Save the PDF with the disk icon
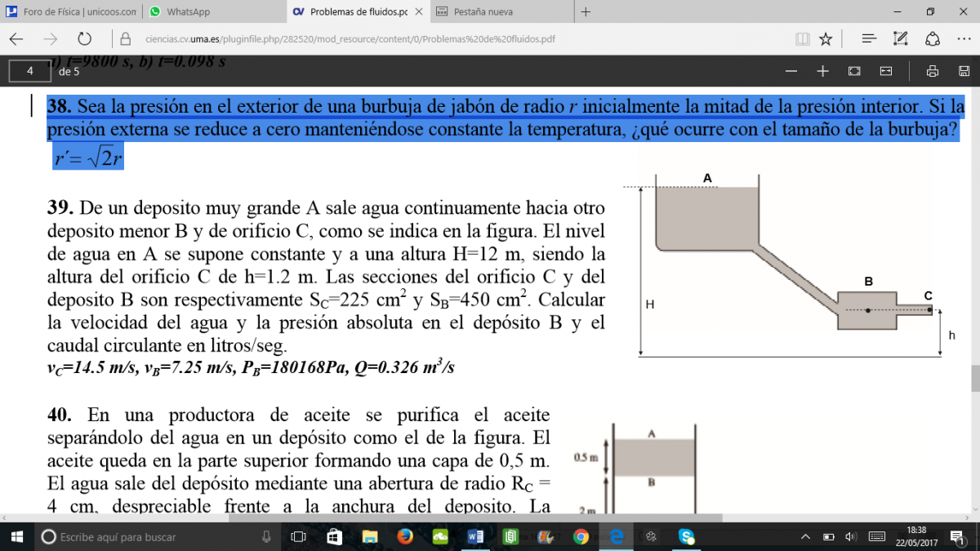The width and height of the screenshot is (980, 551). click(x=959, y=71)
